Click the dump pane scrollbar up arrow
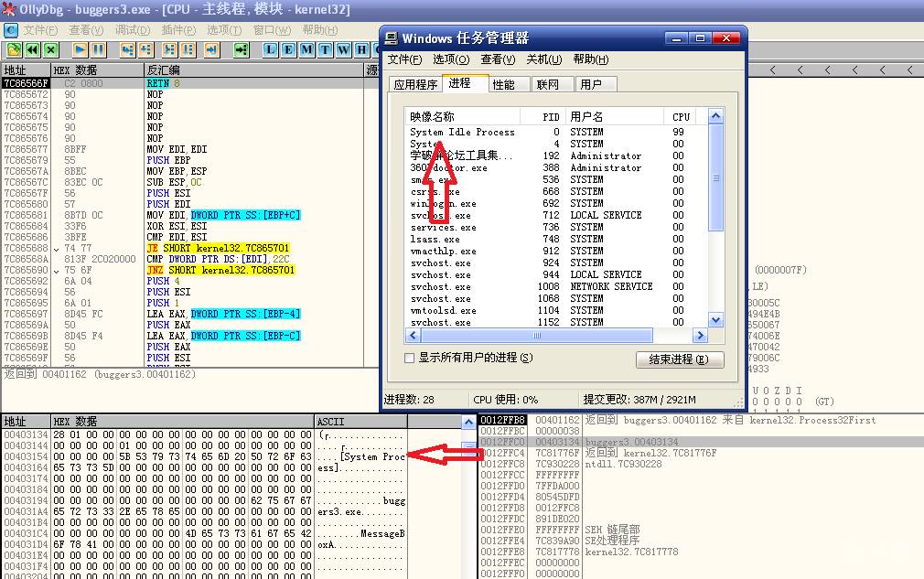The height and width of the screenshot is (579, 924). pyautogui.click(x=468, y=423)
